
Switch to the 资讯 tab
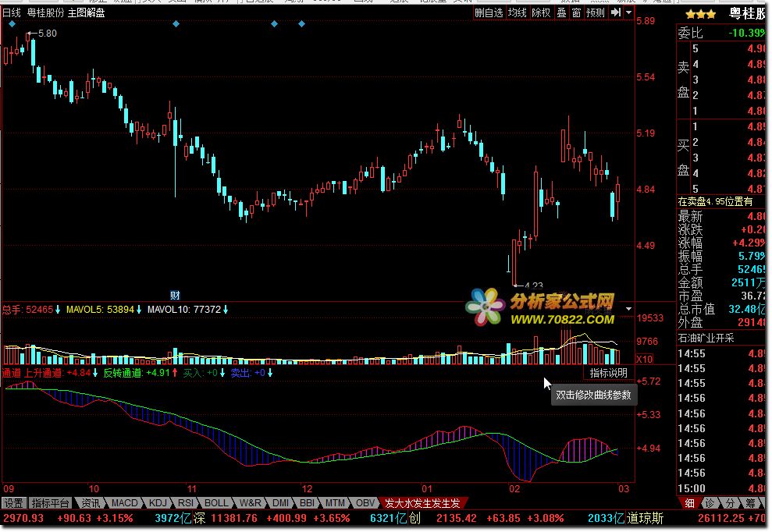pyautogui.click(x=90, y=503)
